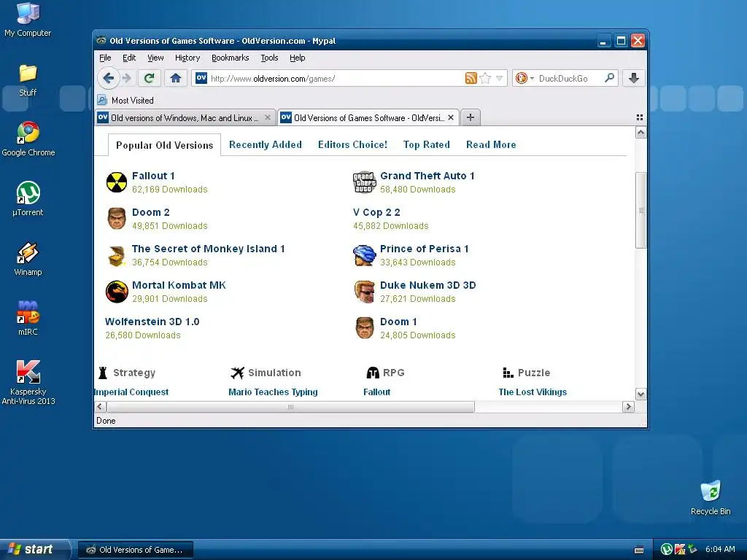This screenshot has width=747, height=560.
Task: Open the µTorrent desktop shortcut
Action: [28, 198]
